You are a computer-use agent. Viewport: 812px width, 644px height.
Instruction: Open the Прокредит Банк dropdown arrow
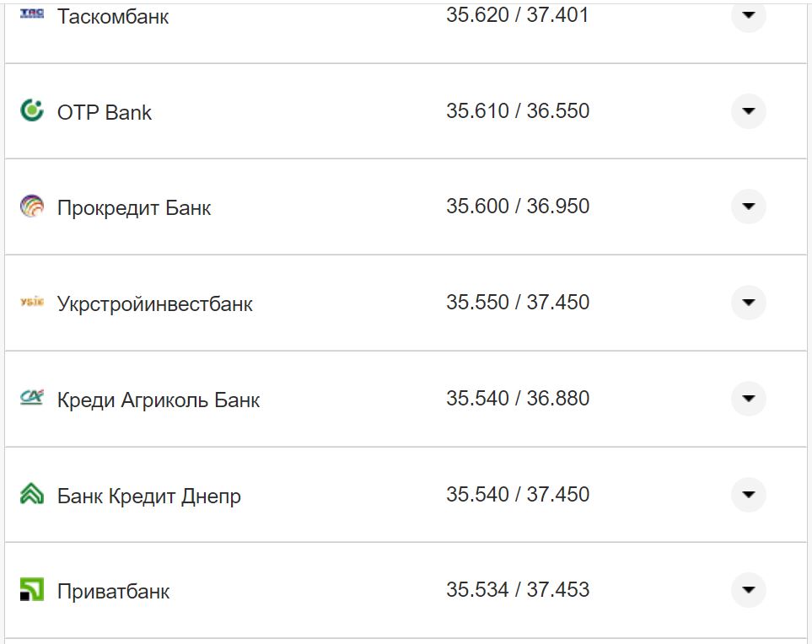tap(747, 207)
